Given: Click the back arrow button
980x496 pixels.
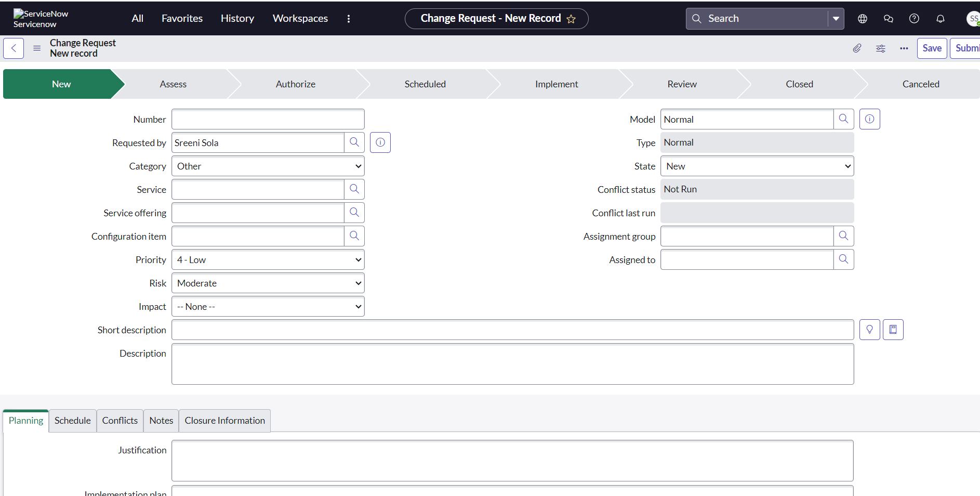Looking at the screenshot, I should tap(14, 48).
